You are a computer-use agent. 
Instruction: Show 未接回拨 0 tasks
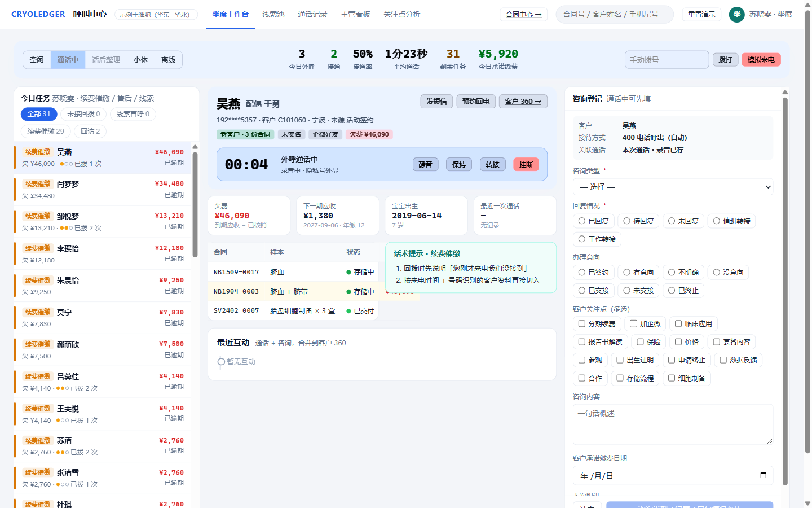(x=83, y=114)
